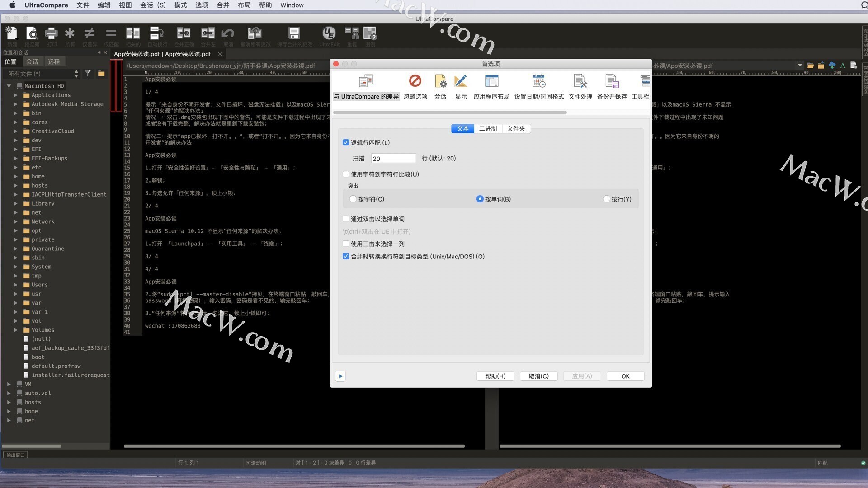Show all lines with the 所有 asterisk icon
This screenshot has width=868, height=488.
tap(70, 33)
